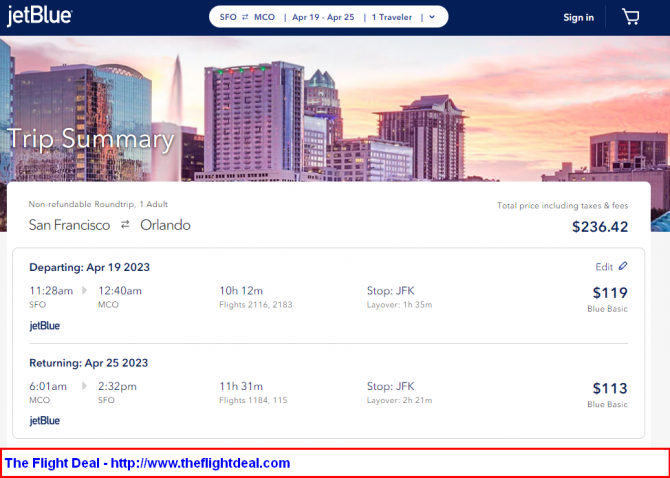Click Blue Basic under $113 fare
The width and height of the screenshot is (670, 478).
pyautogui.click(x=607, y=405)
